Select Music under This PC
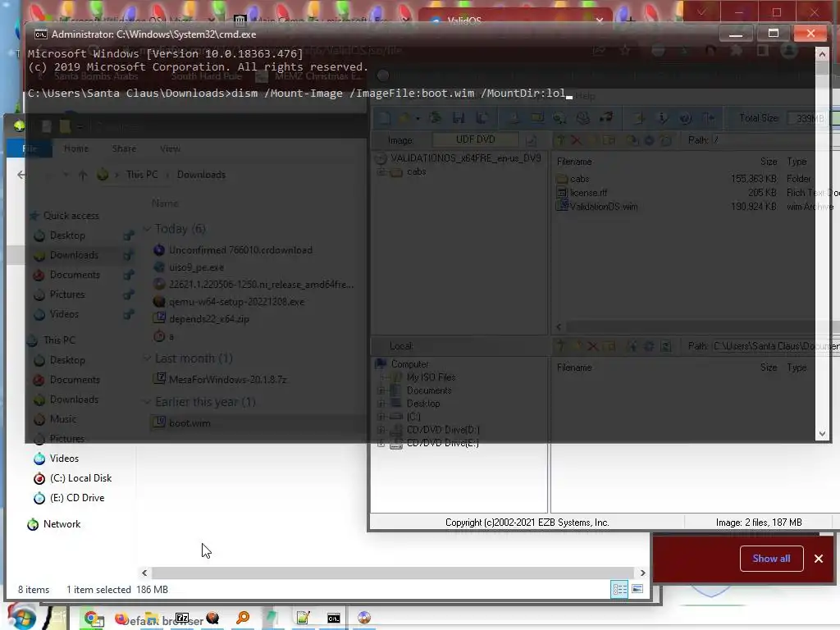 [x=62, y=419]
